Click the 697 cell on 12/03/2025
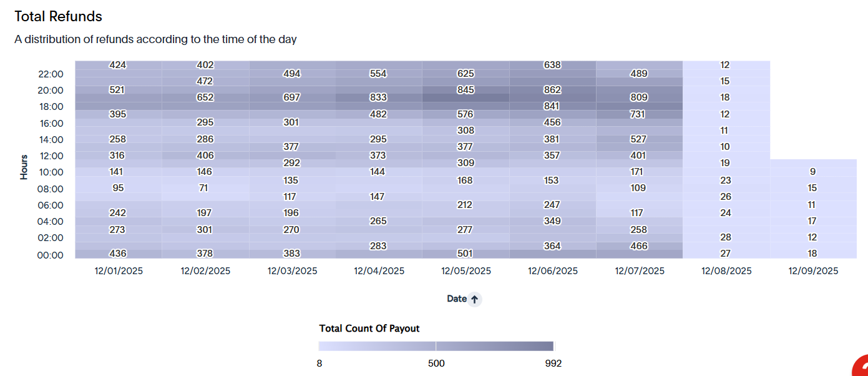Viewport: 868px width, 376px height. pos(291,97)
